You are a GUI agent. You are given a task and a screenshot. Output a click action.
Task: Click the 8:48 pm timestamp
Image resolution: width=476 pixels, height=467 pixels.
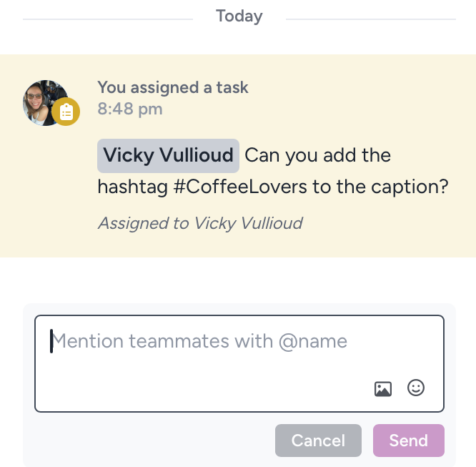[x=130, y=109]
